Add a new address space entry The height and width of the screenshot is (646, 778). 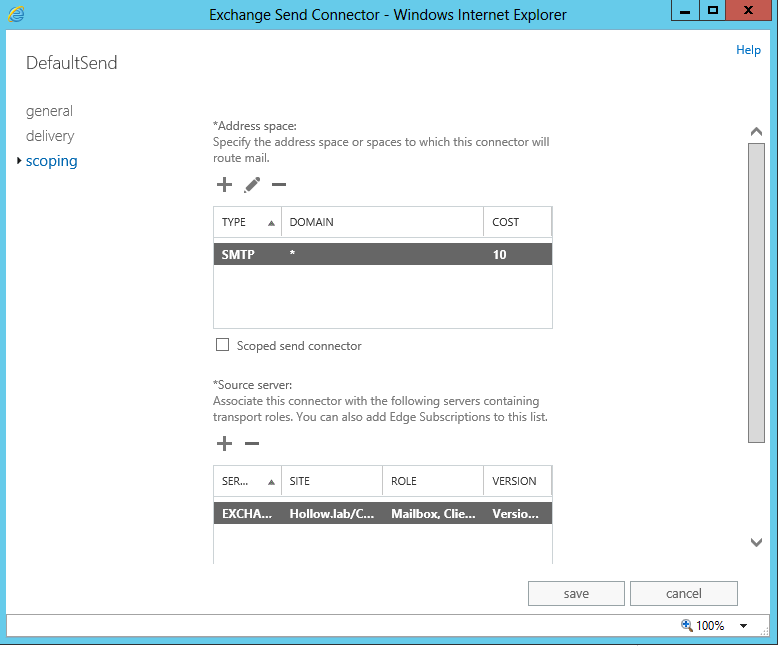click(x=224, y=185)
